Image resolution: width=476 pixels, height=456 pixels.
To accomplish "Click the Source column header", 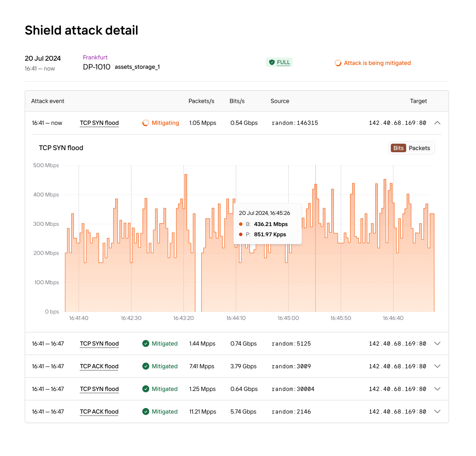I will click(x=280, y=101).
